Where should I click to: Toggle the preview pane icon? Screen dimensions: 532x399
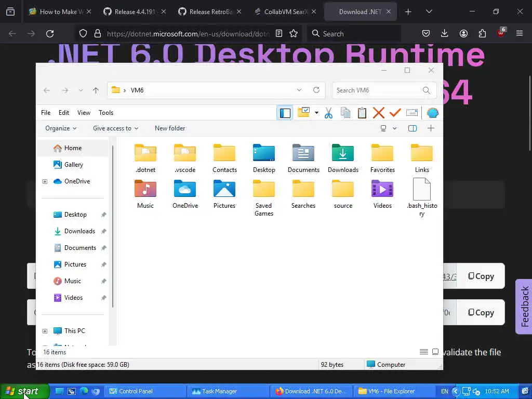point(413,128)
